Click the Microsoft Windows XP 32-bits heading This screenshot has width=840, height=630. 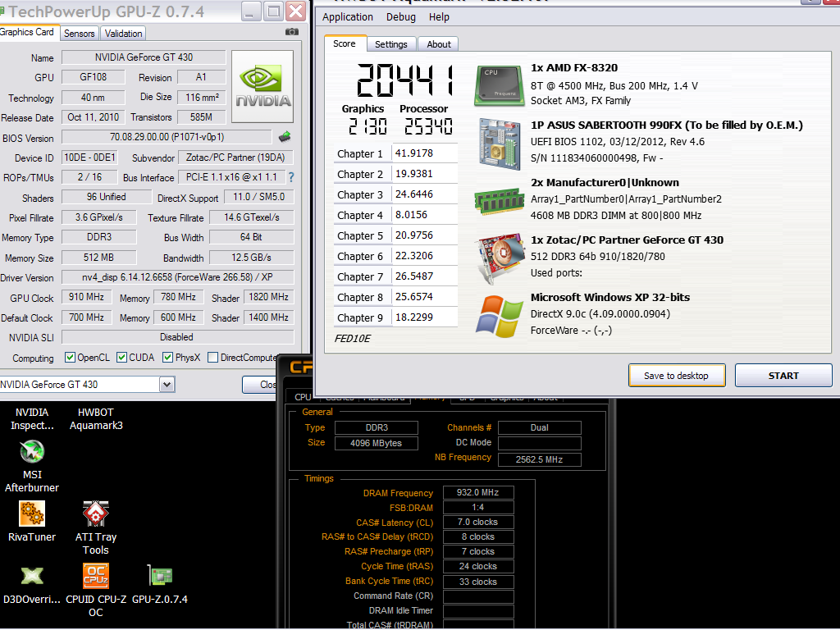click(x=610, y=297)
